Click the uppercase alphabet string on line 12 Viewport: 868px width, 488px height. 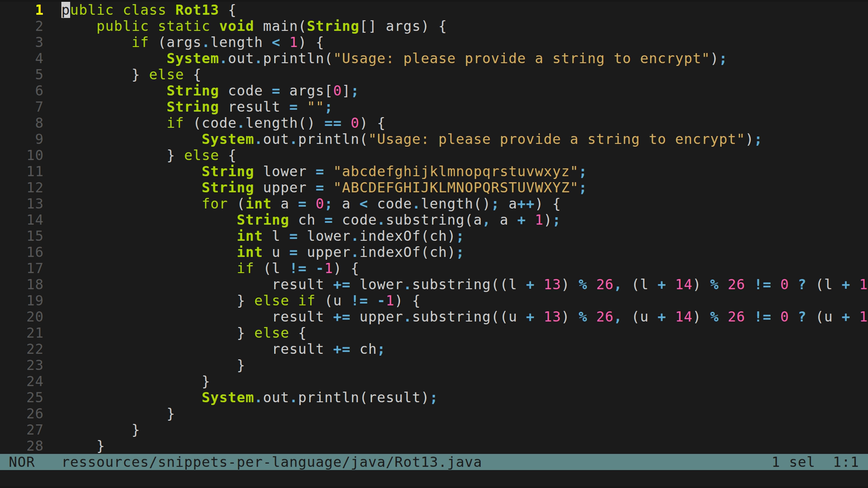457,188
